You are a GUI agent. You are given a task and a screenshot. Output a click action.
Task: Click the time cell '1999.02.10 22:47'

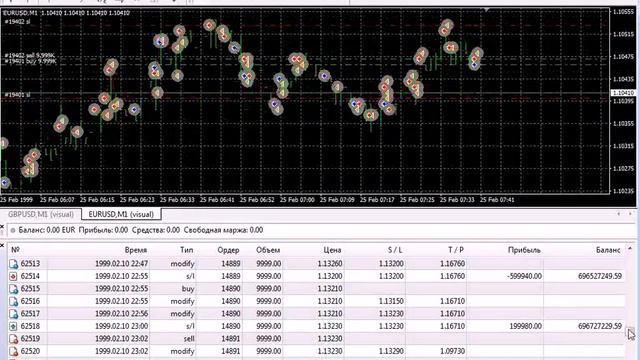121,264
